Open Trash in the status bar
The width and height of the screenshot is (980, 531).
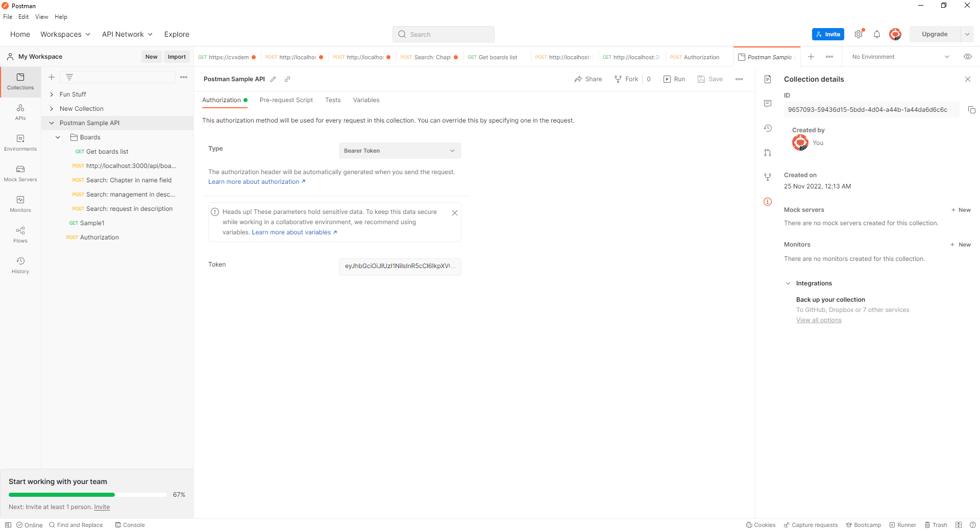pyautogui.click(x=936, y=525)
